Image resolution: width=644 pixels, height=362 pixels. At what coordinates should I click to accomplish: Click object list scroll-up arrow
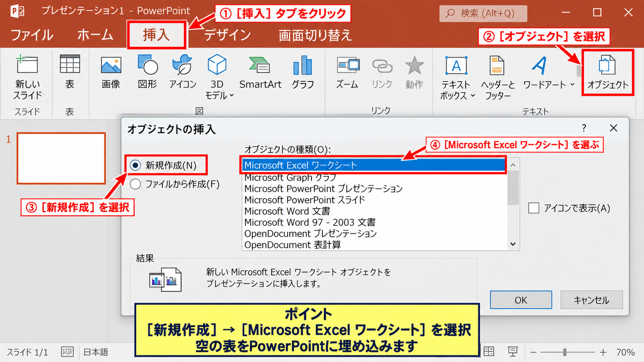click(513, 165)
